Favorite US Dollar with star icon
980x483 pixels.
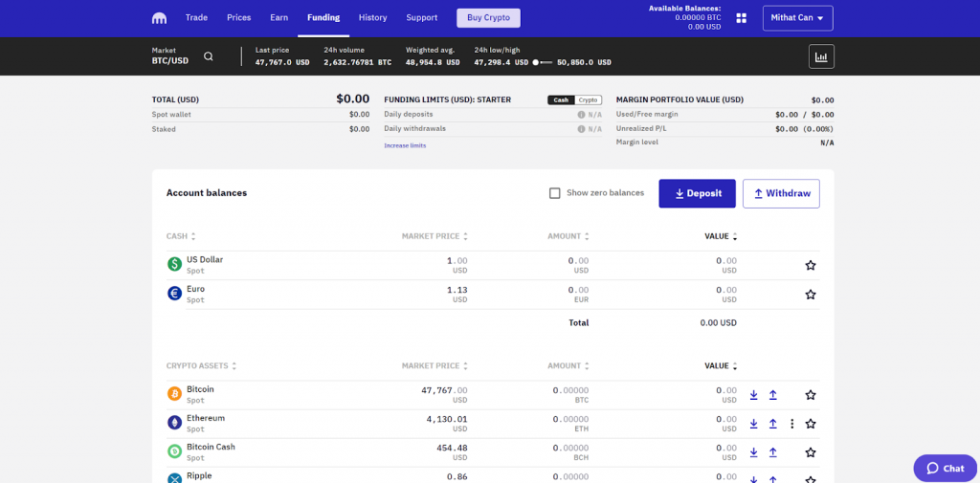pos(811,265)
